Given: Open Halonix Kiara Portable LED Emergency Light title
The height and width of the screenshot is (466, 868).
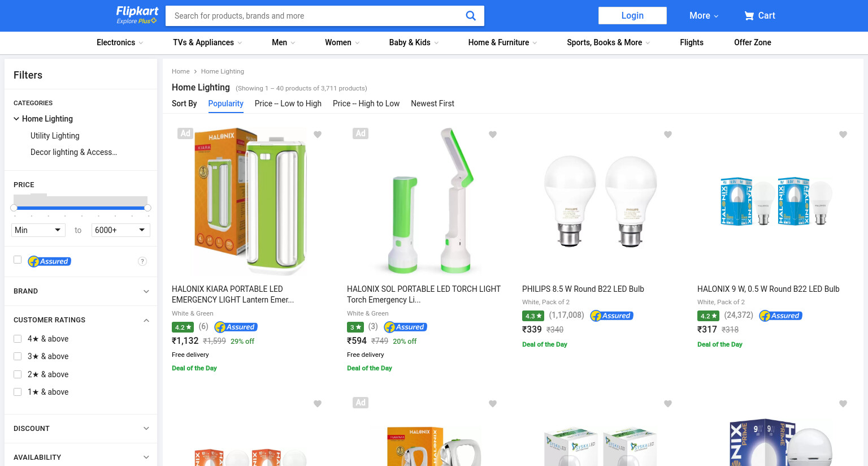Looking at the screenshot, I should (x=233, y=294).
